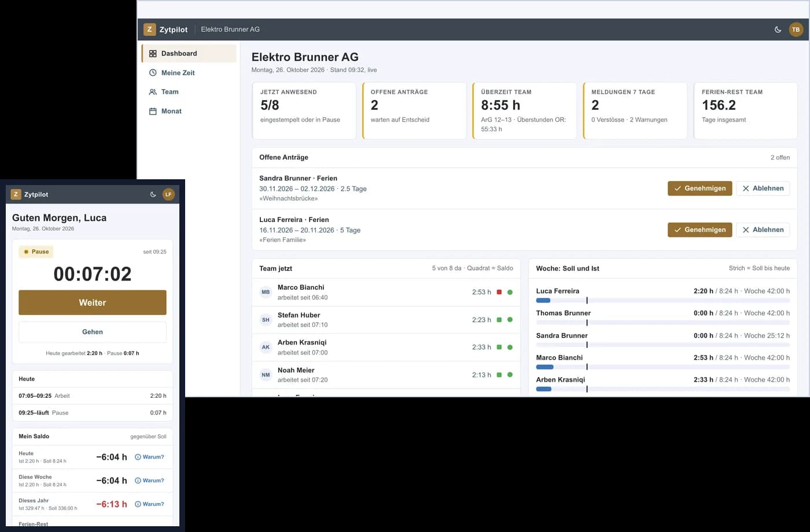Viewport: 810px width, 532px height.
Task: Open the 'Jetzt anwesend' 5/8 summary card
Action: coord(304,111)
